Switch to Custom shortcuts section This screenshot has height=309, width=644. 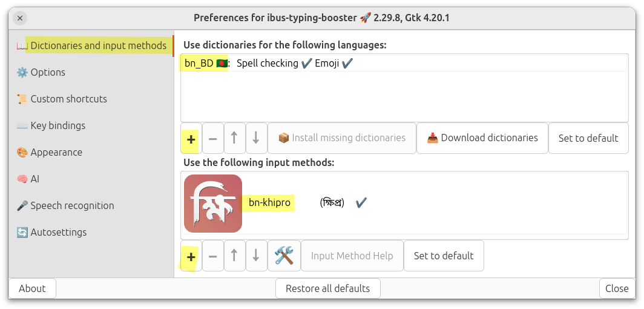(68, 99)
